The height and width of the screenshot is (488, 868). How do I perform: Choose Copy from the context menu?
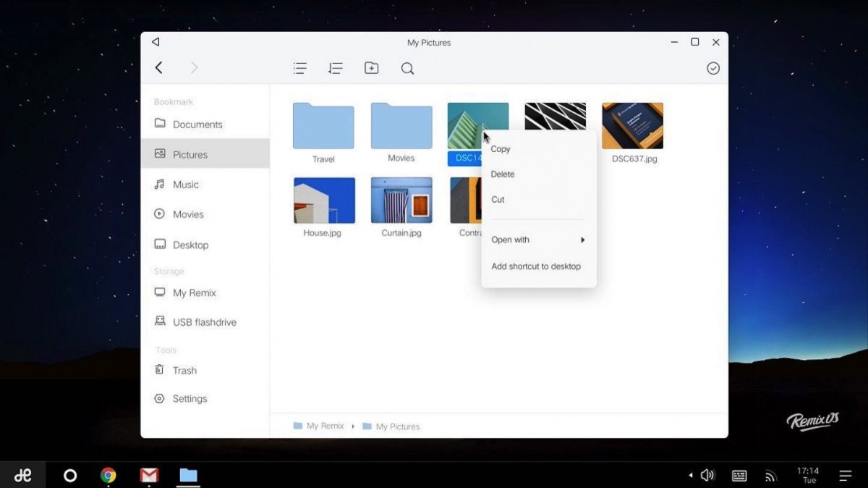point(501,149)
